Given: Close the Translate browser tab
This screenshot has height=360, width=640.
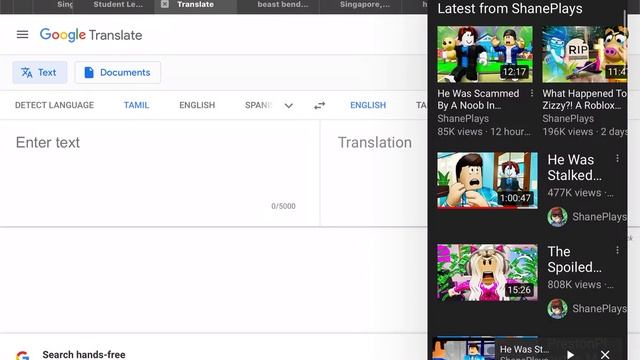Looking at the screenshot, I should coord(164,4).
